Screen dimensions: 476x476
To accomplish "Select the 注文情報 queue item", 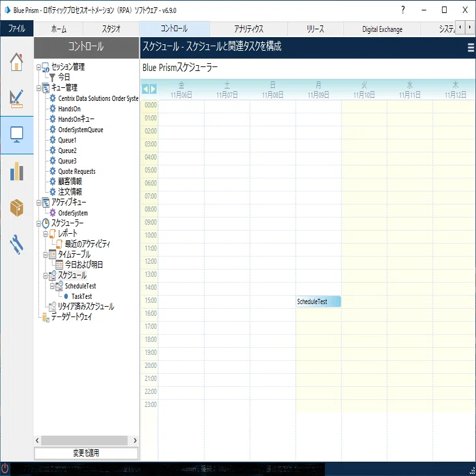I will click(70, 192).
